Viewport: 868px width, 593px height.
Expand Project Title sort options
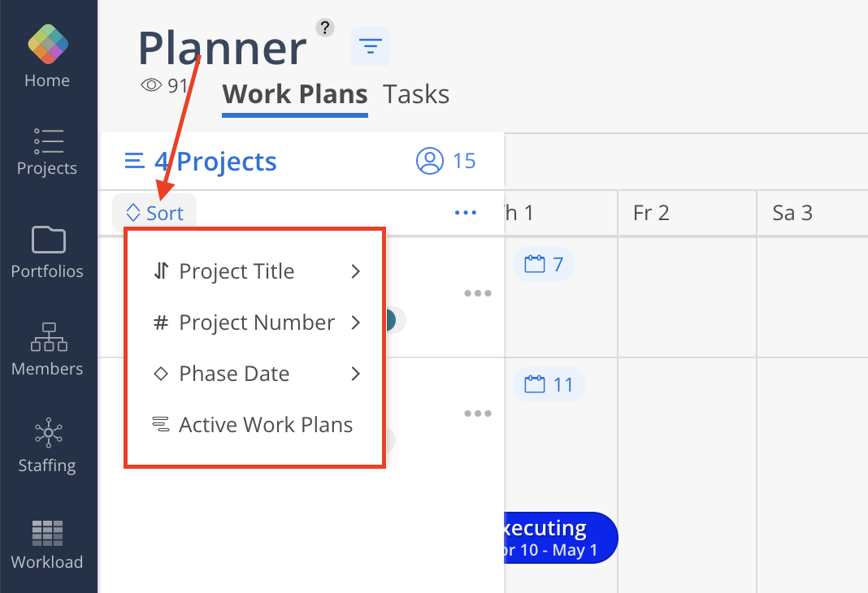[256, 271]
